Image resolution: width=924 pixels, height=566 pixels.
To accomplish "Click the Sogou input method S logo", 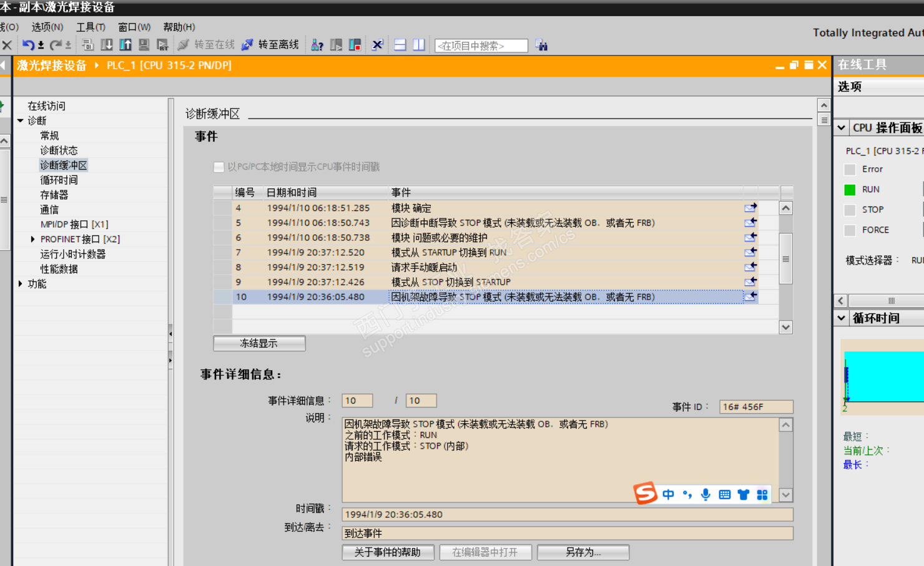I will pyautogui.click(x=646, y=493).
